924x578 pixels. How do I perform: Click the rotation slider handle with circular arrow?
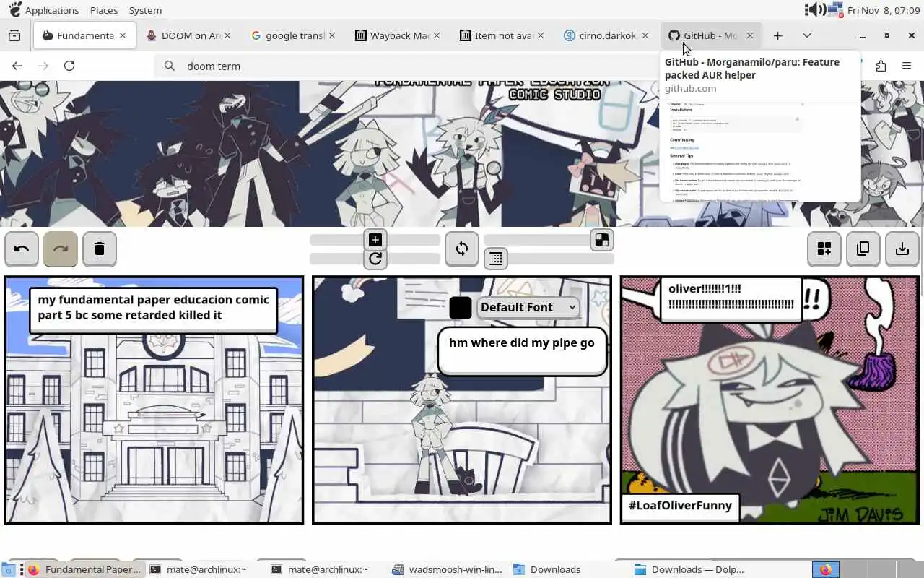coord(375,259)
